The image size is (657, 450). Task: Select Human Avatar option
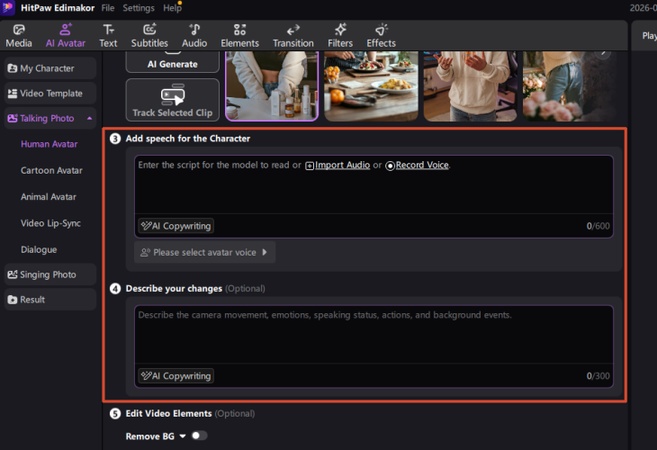[49, 144]
